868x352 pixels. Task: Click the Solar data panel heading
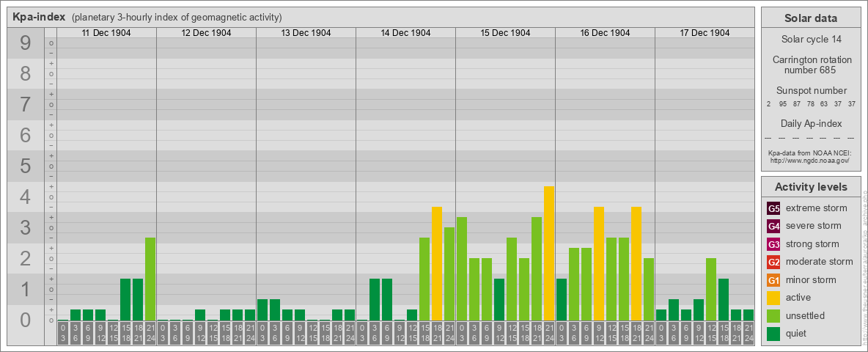pos(810,18)
